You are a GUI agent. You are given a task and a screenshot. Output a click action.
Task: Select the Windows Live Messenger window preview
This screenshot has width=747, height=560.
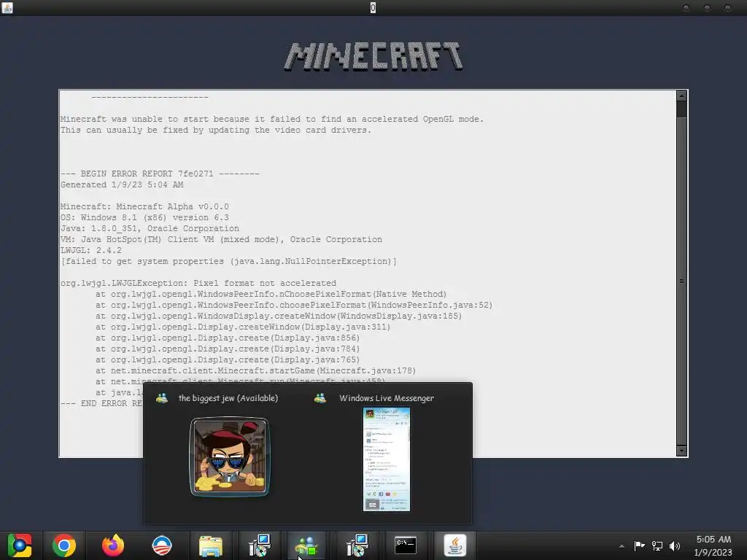(387, 459)
